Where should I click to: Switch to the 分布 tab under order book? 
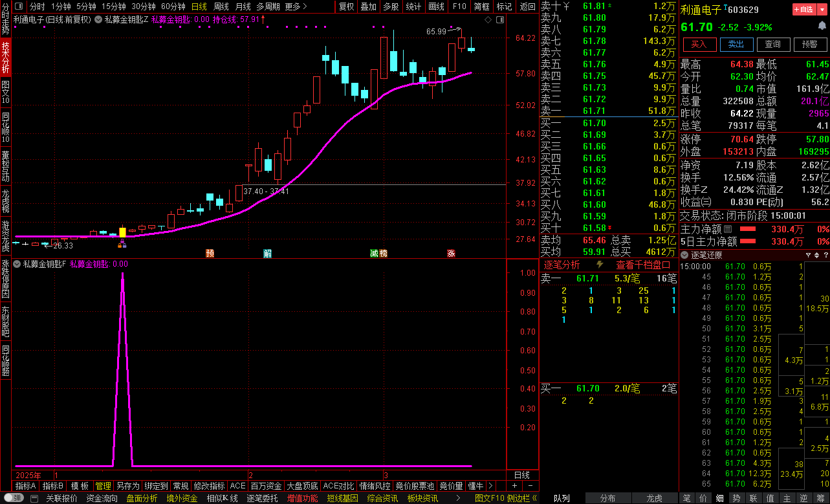[x=608, y=498]
